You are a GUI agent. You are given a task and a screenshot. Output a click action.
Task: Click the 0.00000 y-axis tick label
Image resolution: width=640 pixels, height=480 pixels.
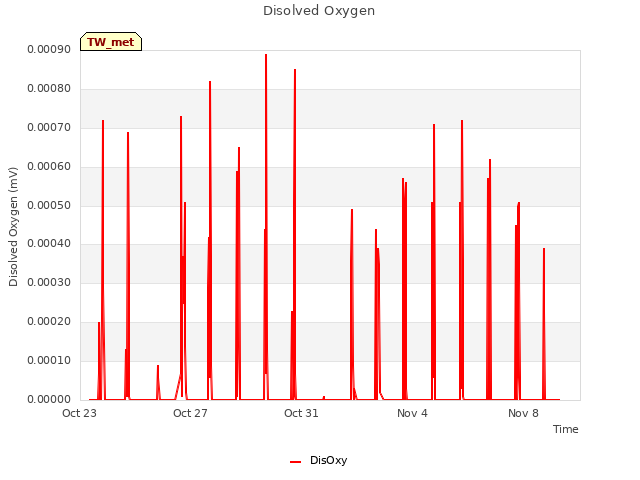tap(49, 399)
